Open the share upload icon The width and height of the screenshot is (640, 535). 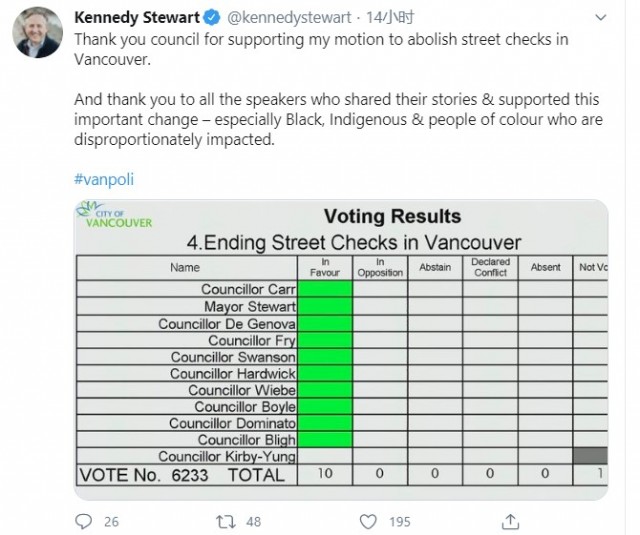(x=510, y=521)
